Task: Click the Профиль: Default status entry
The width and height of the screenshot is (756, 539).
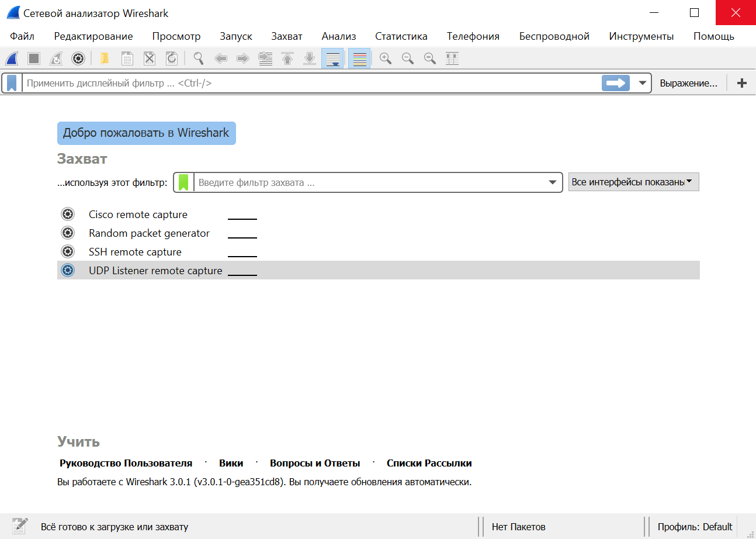Action: pos(695,527)
